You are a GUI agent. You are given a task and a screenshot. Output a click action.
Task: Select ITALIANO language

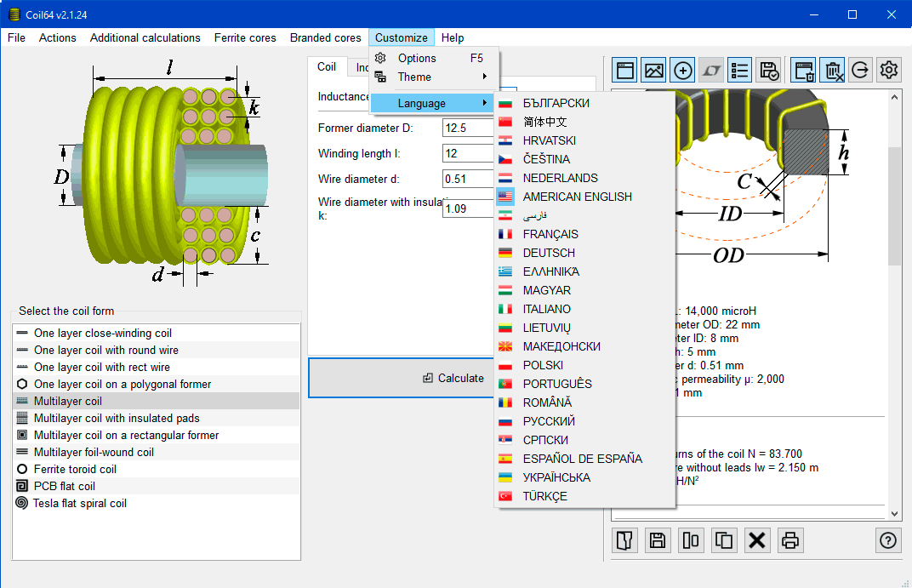pyautogui.click(x=584, y=310)
